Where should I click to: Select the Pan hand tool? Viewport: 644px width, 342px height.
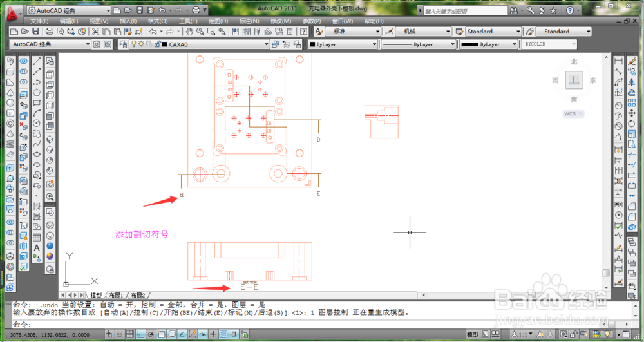tap(189, 32)
